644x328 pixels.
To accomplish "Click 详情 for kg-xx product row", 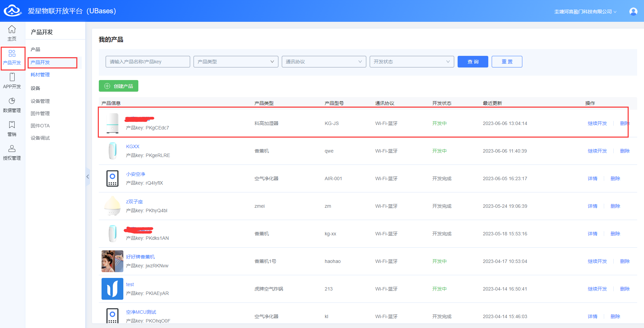I will pyautogui.click(x=593, y=234).
